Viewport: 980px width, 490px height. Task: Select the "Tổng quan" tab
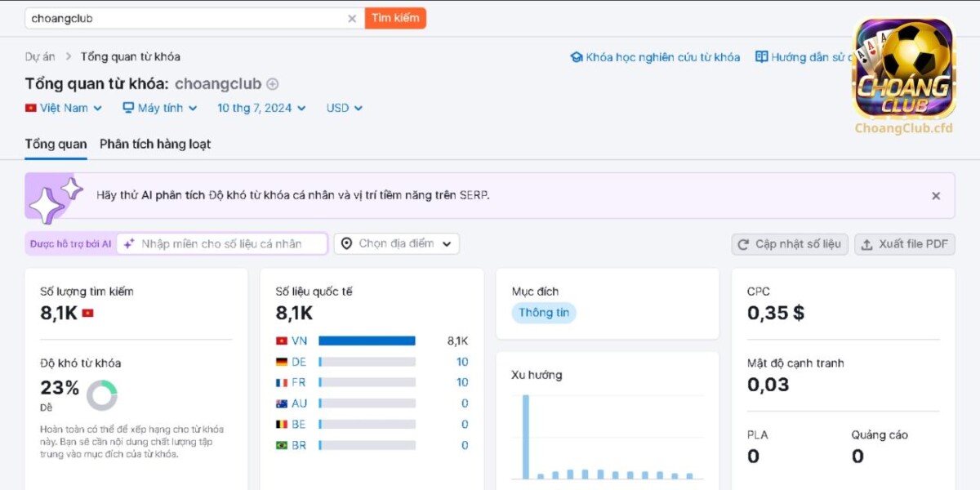pos(55,144)
